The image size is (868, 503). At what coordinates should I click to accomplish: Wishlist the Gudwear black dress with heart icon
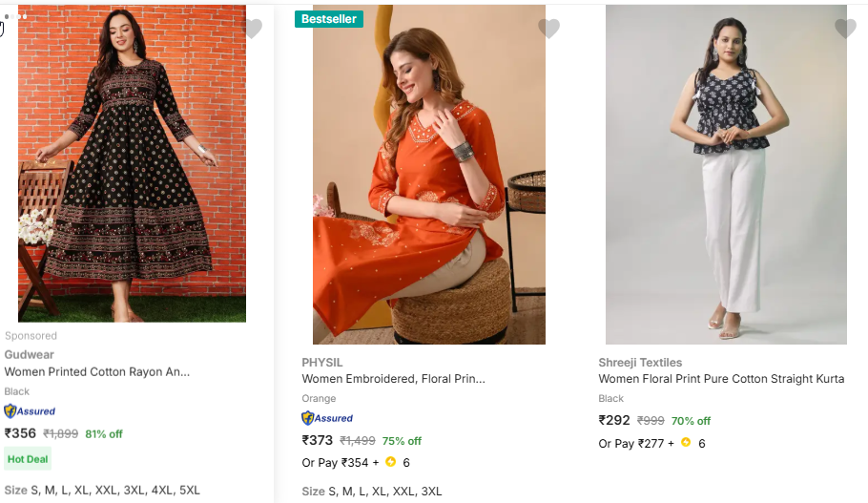pos(252,29)
